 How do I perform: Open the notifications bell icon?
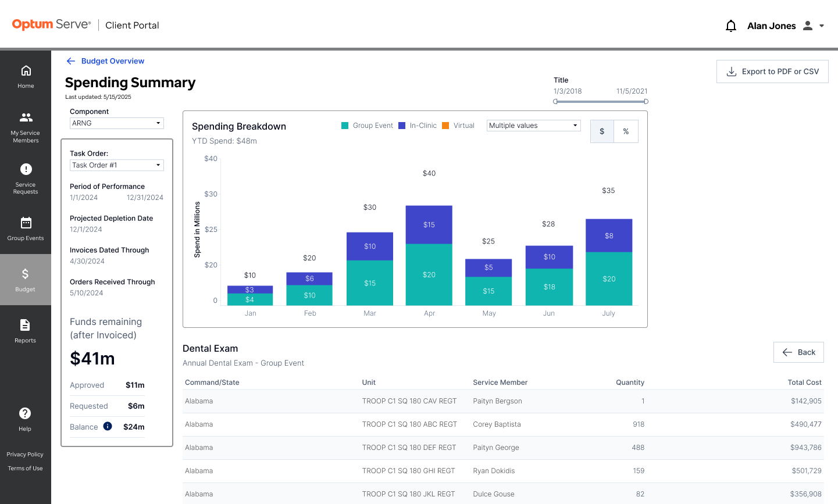click(x=731, y=26)
